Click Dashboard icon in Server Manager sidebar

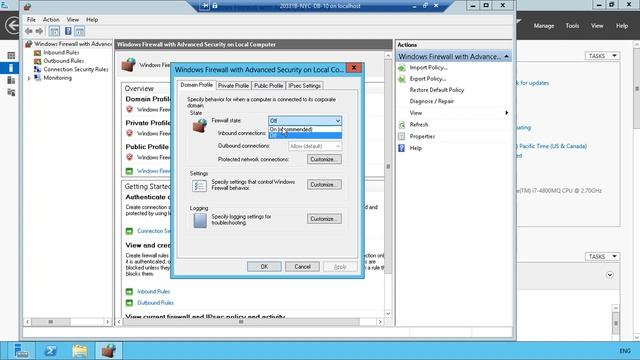click(x=11, y=56)
